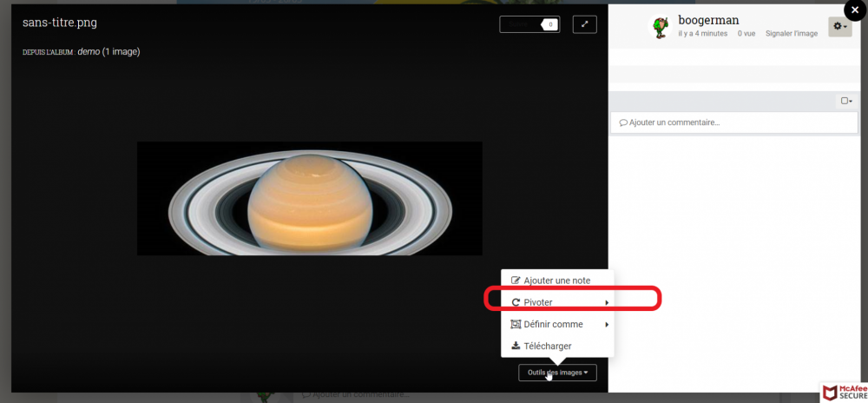The width and height of the screenshot is (868, 403).
Task: Click the "il y a 4 minutes" timestamp
Action: coord(702,34)
